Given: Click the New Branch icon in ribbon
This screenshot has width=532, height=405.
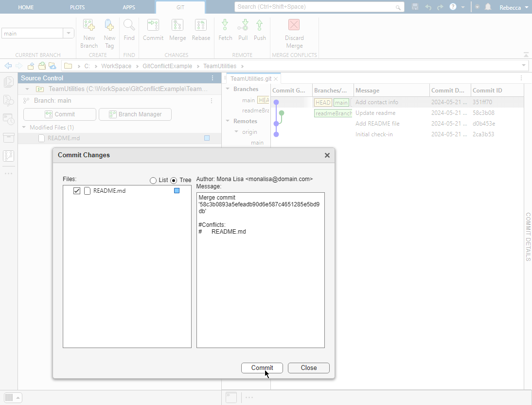Looking at the screenshot, I should [x=89, y=25].
